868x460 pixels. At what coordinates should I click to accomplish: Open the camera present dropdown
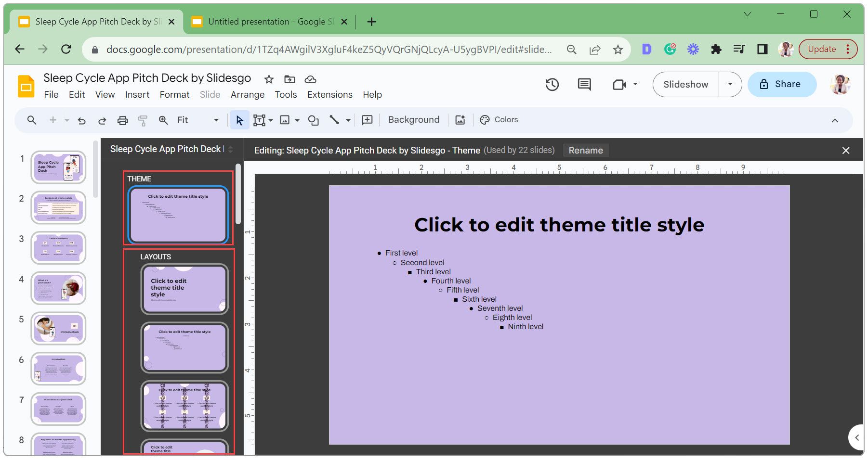tap(635, 84)
